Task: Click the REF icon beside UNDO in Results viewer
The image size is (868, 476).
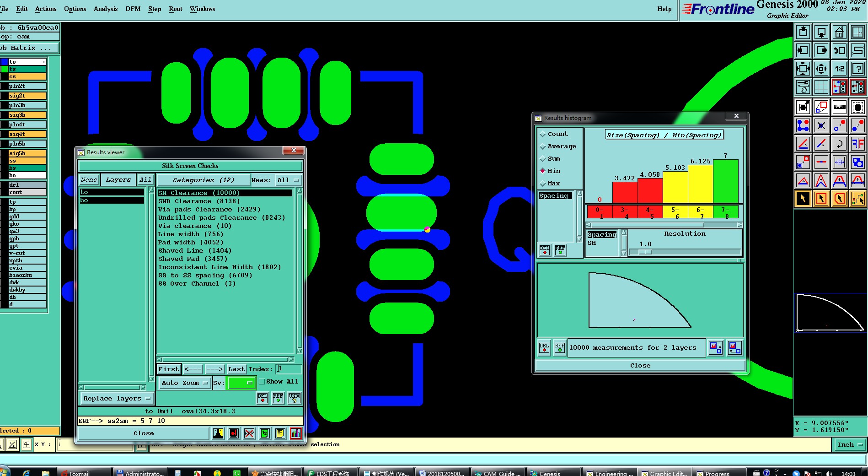Action: point(278,398)
